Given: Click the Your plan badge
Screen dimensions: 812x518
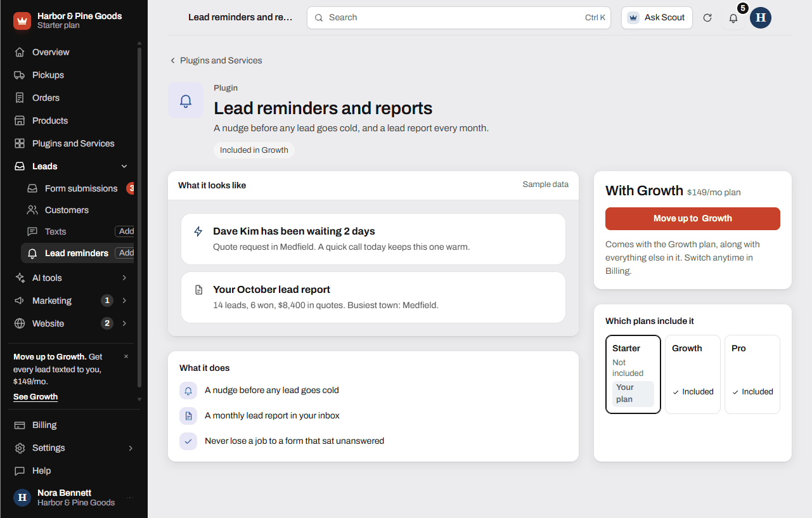Looking at the screenshot, I should coord(633,394).
